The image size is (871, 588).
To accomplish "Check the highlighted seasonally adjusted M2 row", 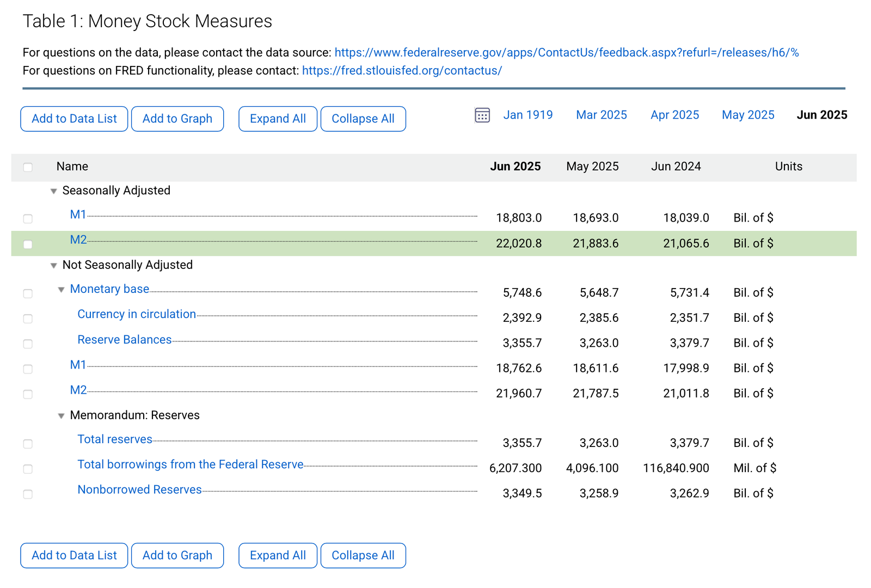I will click(x=28, y=244).
